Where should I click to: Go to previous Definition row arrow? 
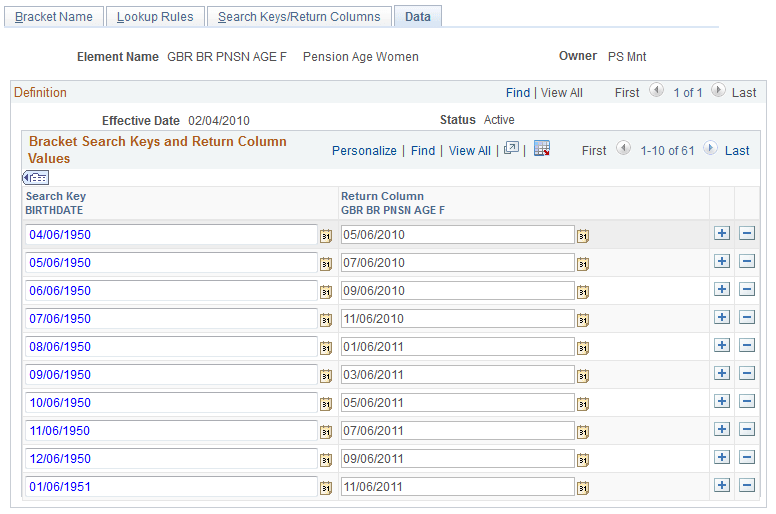(x=656, y=90)
